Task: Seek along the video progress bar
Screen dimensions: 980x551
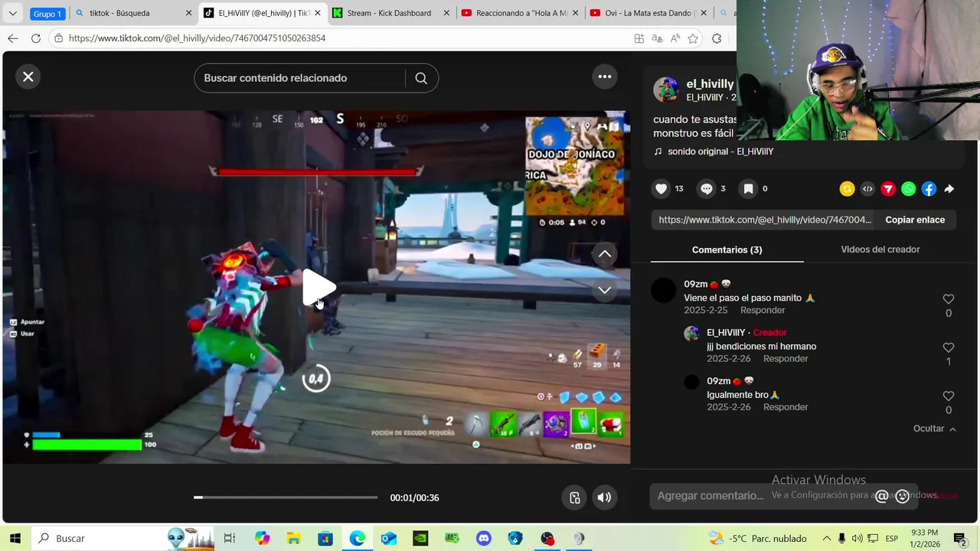Action: click(x=286, y=497)
